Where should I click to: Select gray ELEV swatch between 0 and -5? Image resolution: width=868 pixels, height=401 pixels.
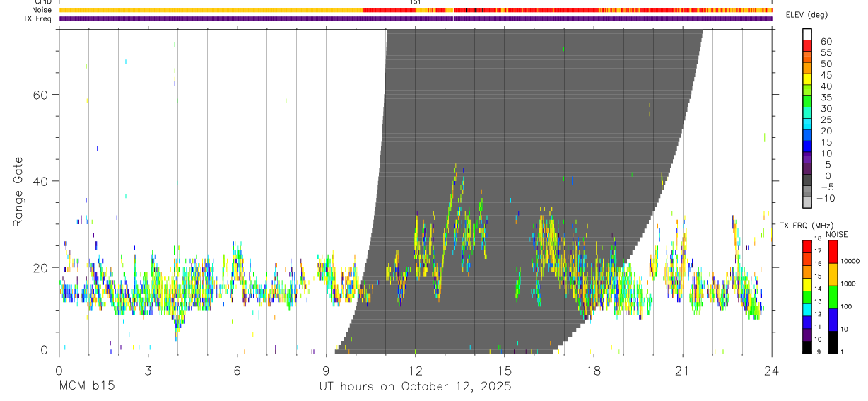coord(807,180)
